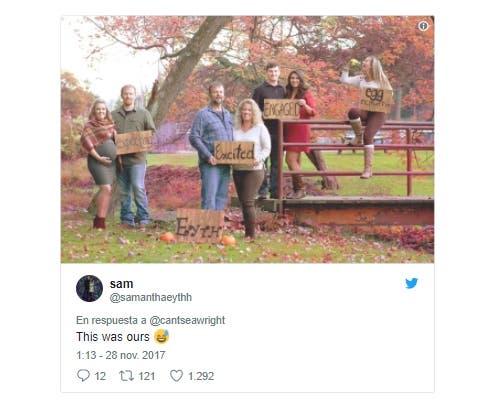499x399 pixels.
Task: Click the reply speech bubble icon
Action: (x=83, y=376)
